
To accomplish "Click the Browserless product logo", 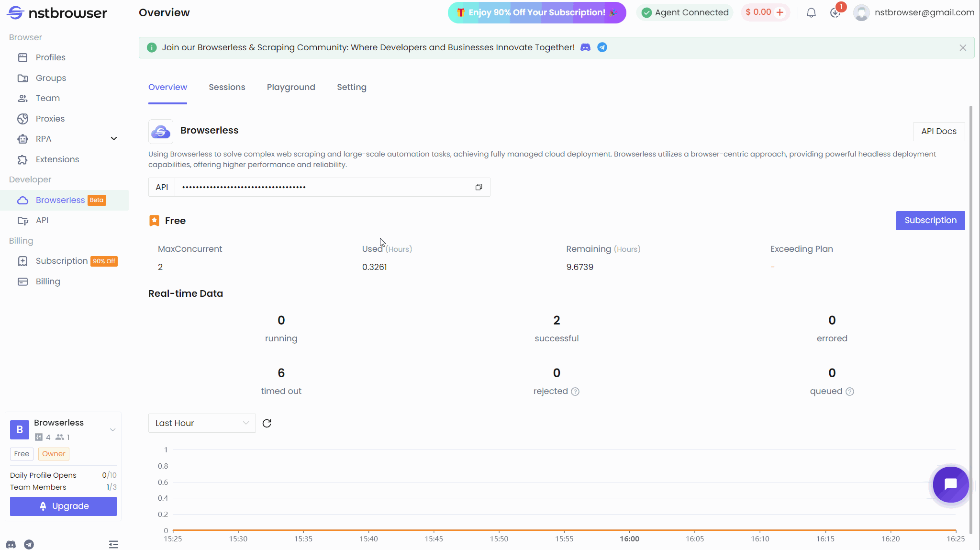I will (161, 132).
